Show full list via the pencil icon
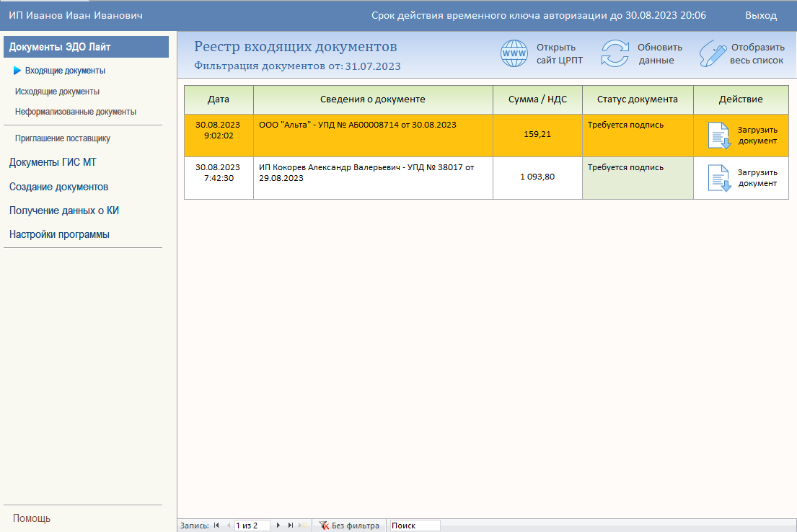The height and width of the screenshot is (532, 797). [713, 53]
